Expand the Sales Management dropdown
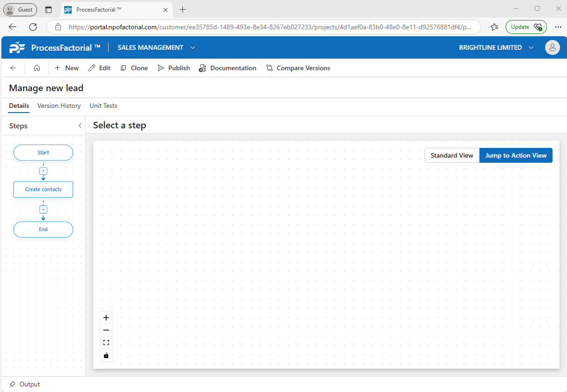The width and height of the screenshot is (567, 392). click(x=193, y=47)
